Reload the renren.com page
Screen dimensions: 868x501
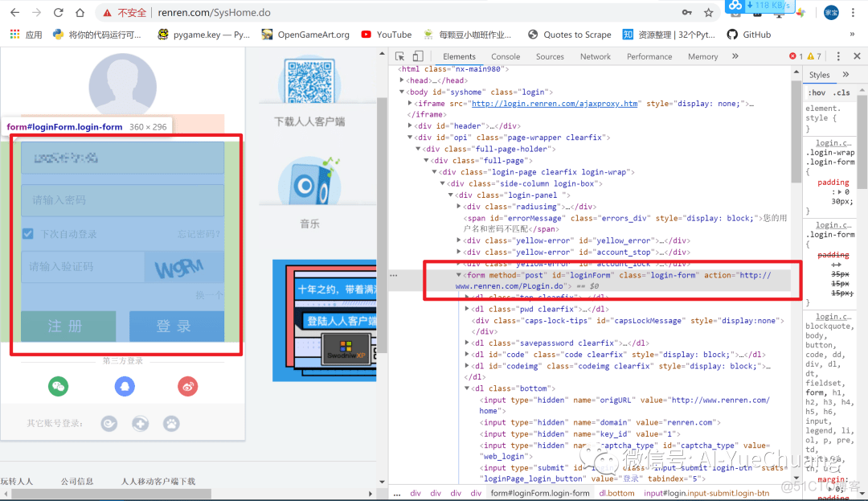coord(58,12)
